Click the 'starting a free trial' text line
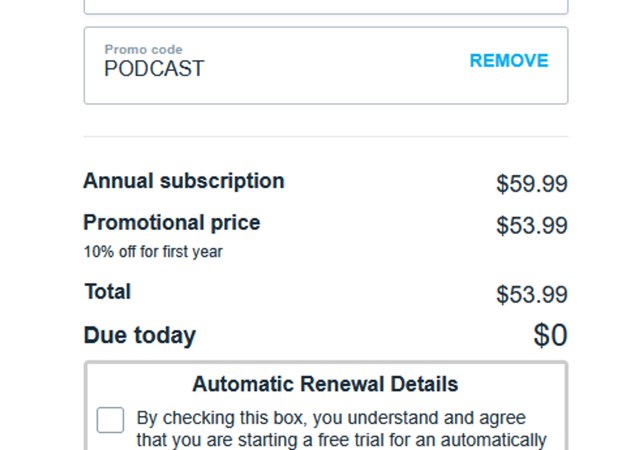 coord(341,440)
